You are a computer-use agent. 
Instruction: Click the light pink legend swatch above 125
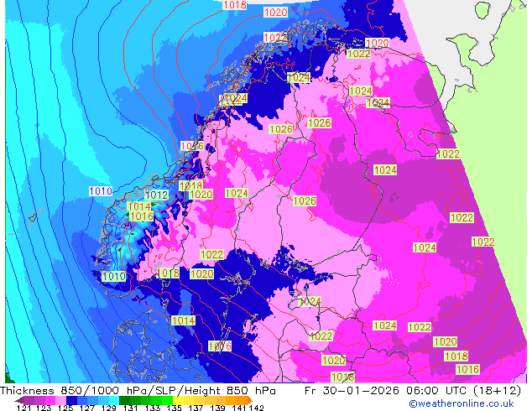(60, 400)
